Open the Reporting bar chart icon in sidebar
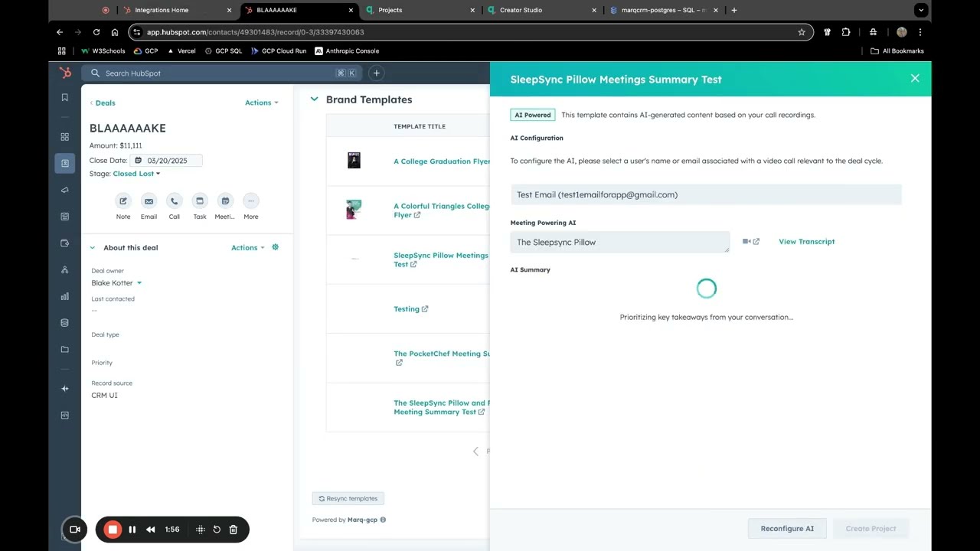 click(x=65, y=296)
